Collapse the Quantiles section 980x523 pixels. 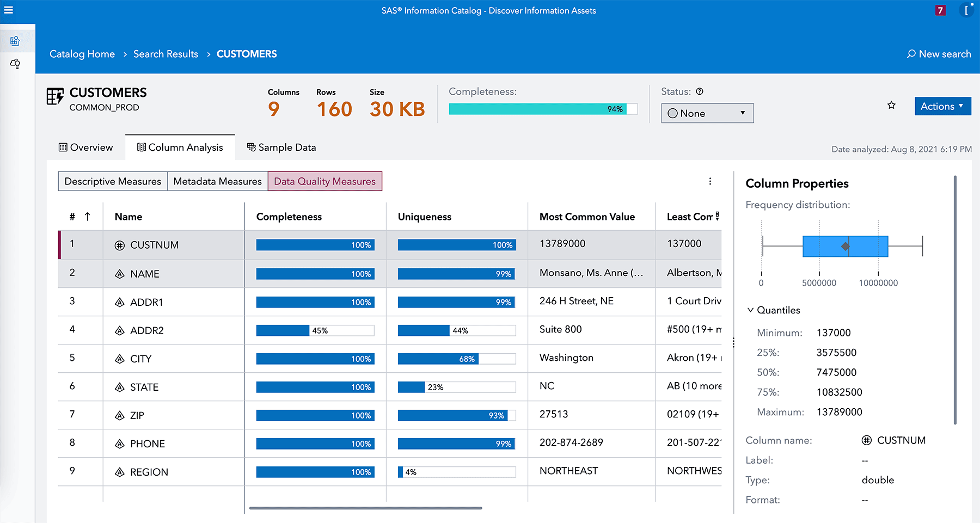pyautogui.click(x=750, y=310)
